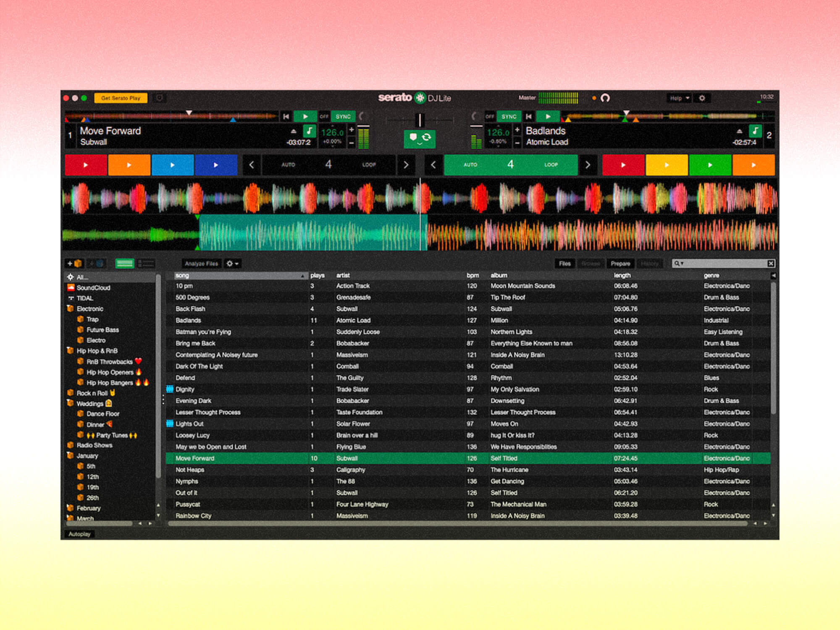Select the SoundCloud library source
This screenshot has width=840, height=630.
pyautogui.click(x=93, y=288)
